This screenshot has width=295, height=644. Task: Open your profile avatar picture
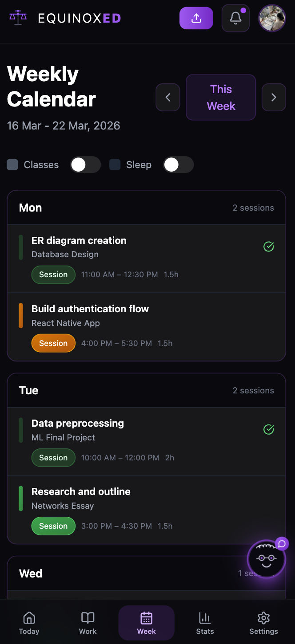click(271, 18)
